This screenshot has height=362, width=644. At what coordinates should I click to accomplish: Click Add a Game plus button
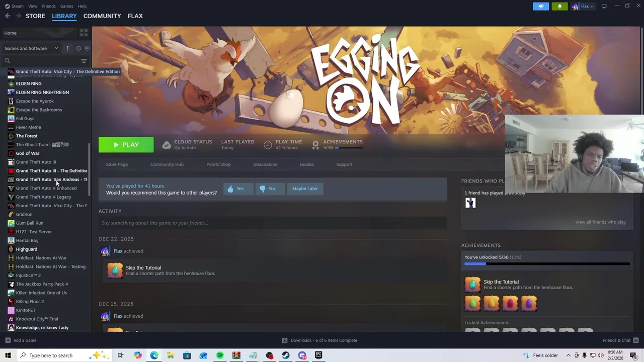click(x=8, y=340)
